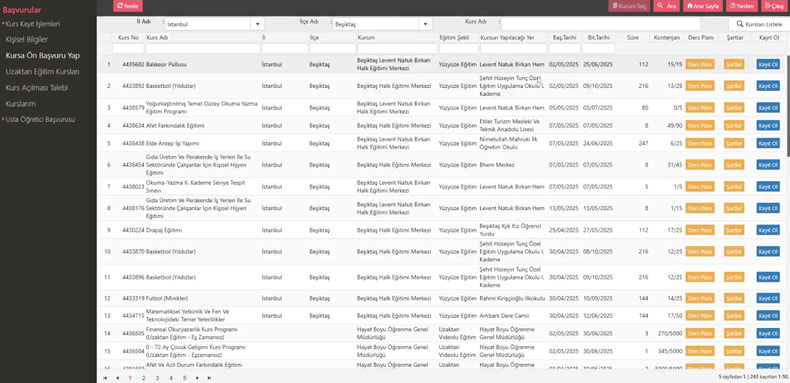Open Ders Planı for course 4436504
The image size is (790, 383).
click(x=700, y=351)
